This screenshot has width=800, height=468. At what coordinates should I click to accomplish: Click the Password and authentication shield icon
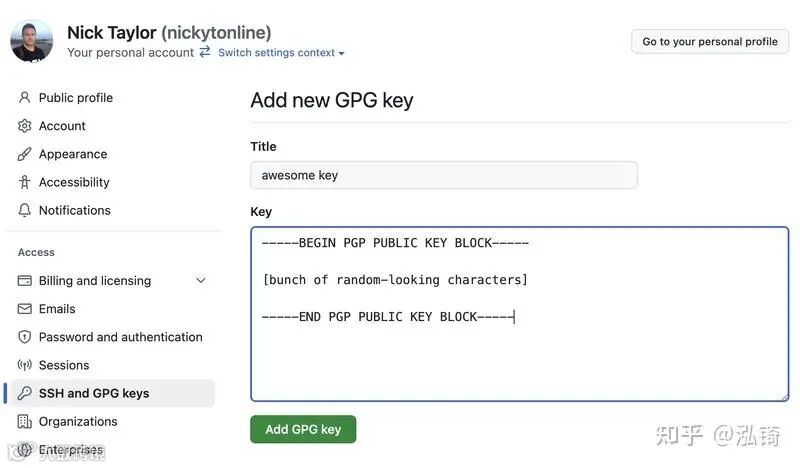pyautogui.click(x=25, y=337)
